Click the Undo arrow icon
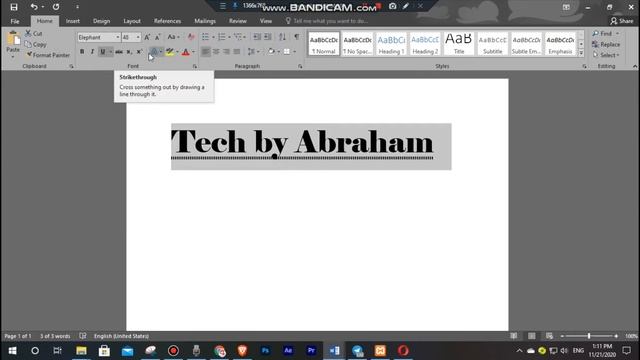 point(34,7)
